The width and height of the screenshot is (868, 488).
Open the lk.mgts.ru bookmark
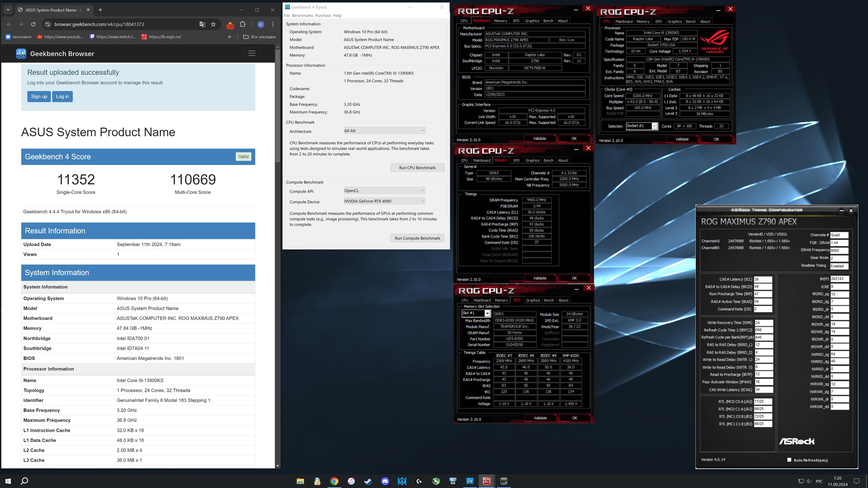point(161,37)
